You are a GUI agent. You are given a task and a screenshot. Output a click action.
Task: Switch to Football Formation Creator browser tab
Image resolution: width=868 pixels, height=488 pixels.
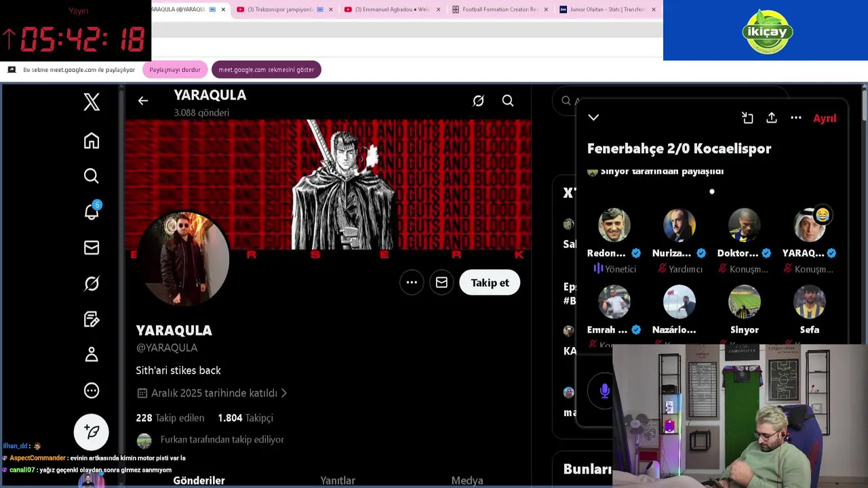click(500, 9)
